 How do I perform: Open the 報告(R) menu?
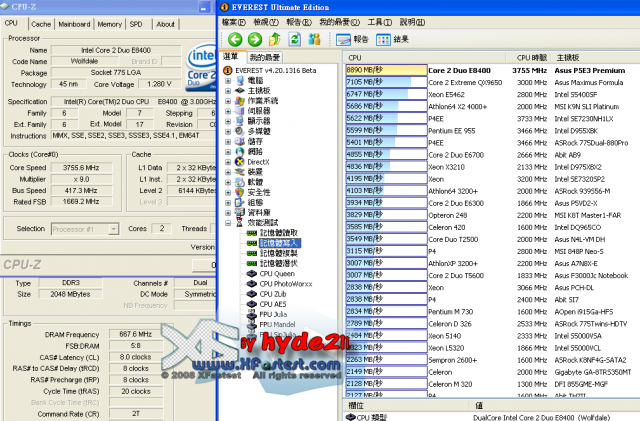tap(299, 22)
